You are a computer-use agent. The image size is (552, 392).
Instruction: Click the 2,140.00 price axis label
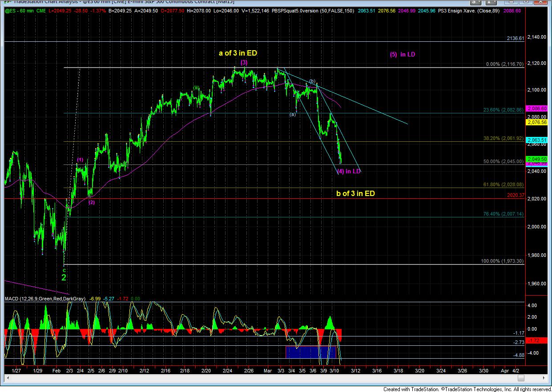pyautogui.click(x=536, y=37)
